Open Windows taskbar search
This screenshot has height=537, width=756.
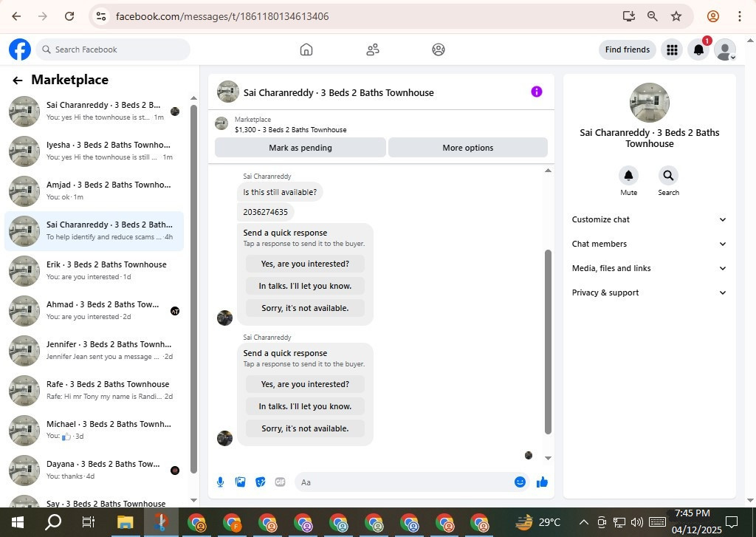tap(53, 522)
